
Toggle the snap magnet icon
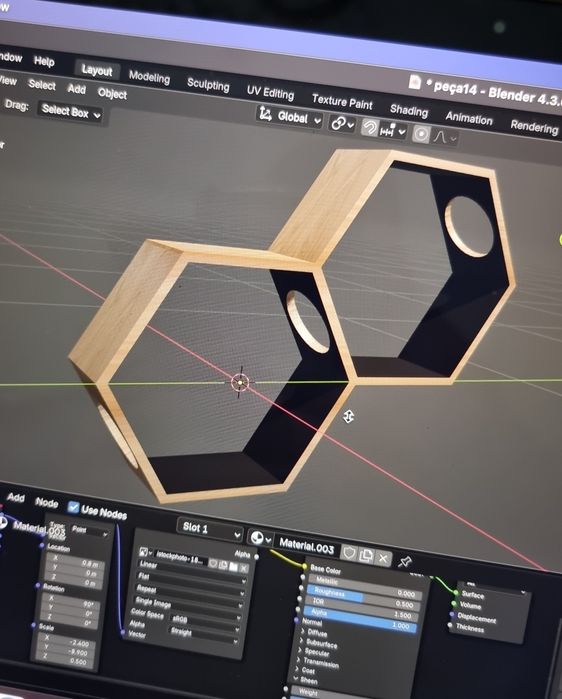[x=369, y=128]
